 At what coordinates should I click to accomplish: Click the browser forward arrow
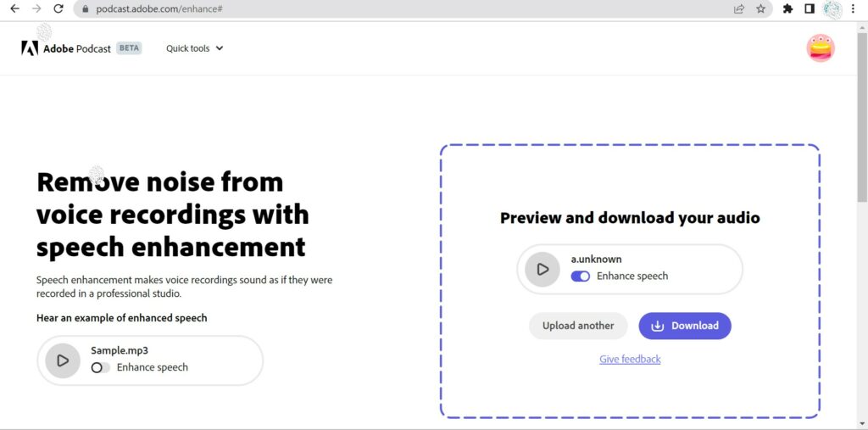(x=36, y=8)
